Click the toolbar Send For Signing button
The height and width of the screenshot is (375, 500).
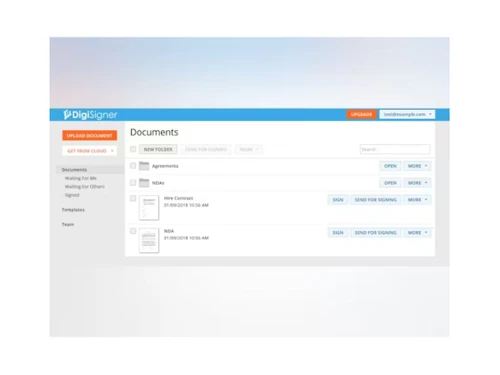pos(206,149)
